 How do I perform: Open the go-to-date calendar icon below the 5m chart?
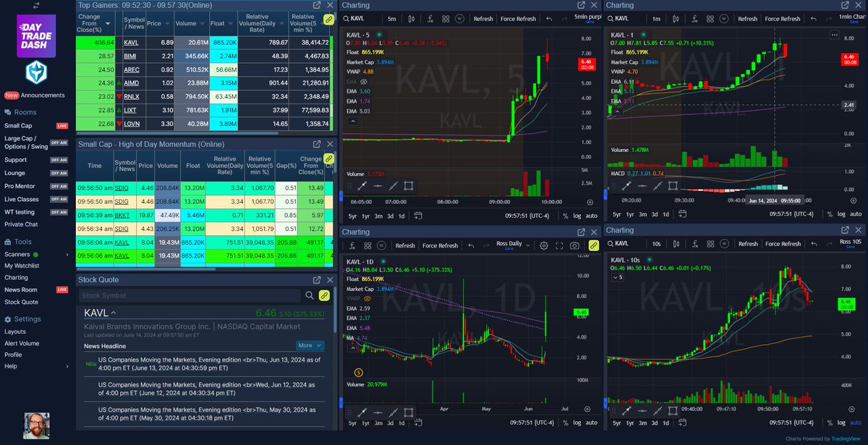coord(418,215)
